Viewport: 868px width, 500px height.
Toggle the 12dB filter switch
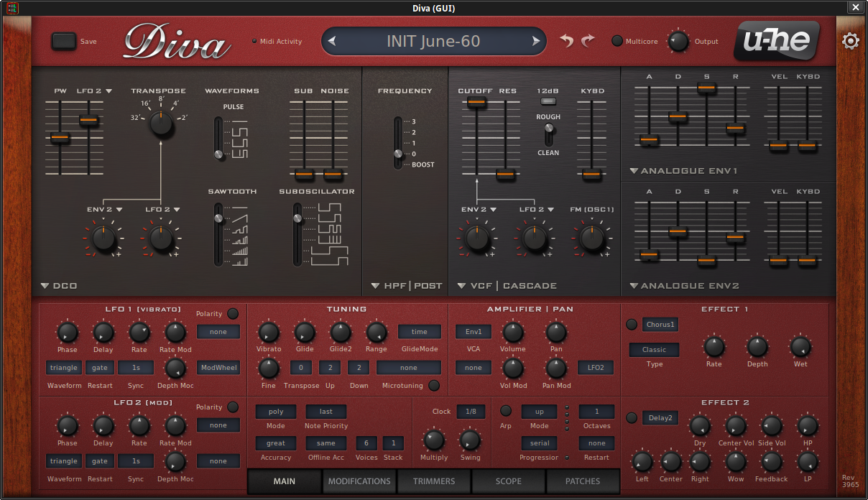tap(549, 101)
